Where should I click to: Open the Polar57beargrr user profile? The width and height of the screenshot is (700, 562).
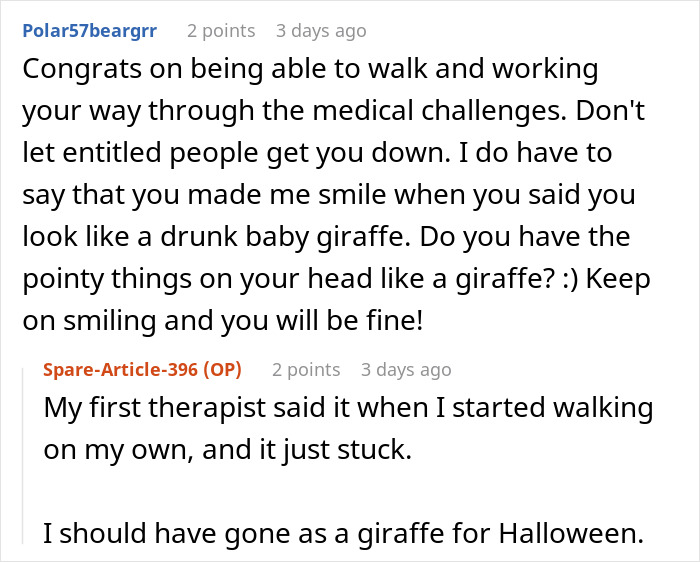tap(89, 31)
